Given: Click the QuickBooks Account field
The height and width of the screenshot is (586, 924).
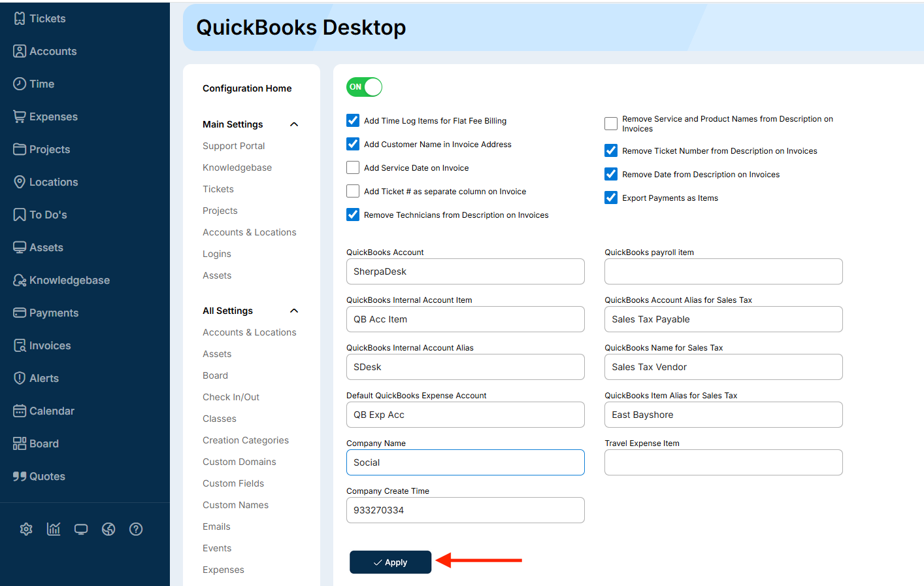Looking at the screenshot, I should [x=465, y=271].
